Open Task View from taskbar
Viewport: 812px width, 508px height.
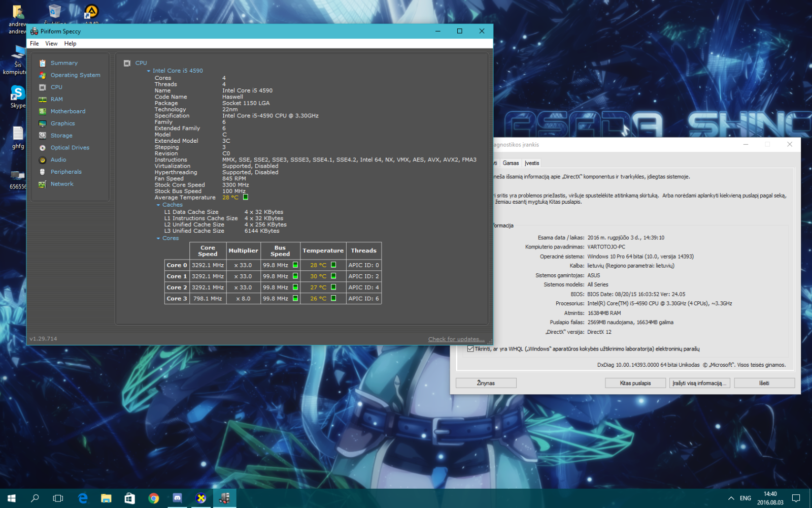click(x=58, y=498)
